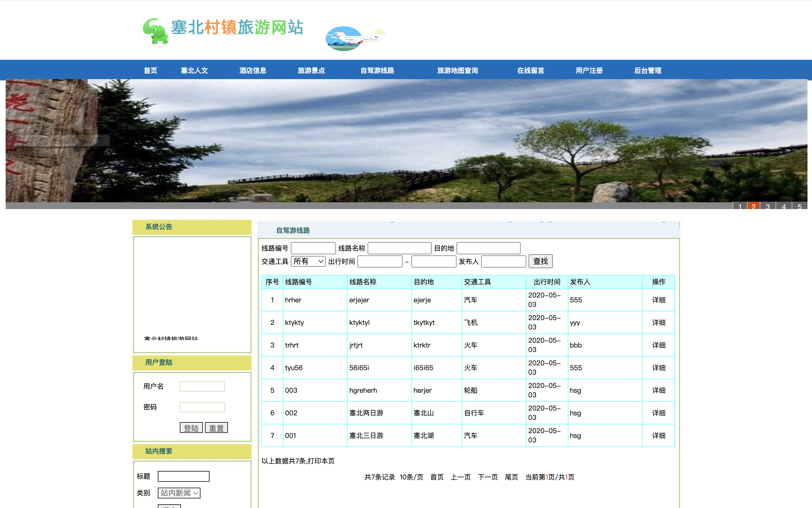812x508 pixels.
Task: Open the 酒店信息 navigation menu item
Action: (253, 70)
